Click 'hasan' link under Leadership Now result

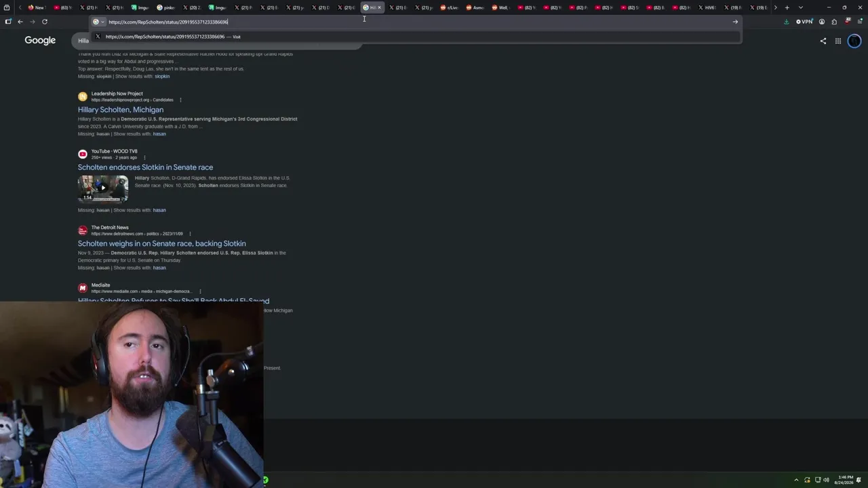coord(159,134)
